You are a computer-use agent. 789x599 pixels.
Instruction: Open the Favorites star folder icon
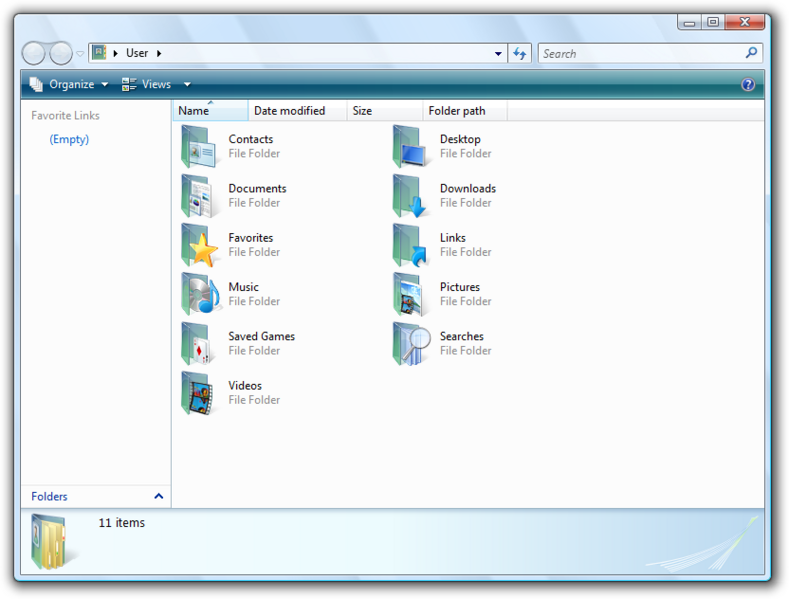coord(200,245)
